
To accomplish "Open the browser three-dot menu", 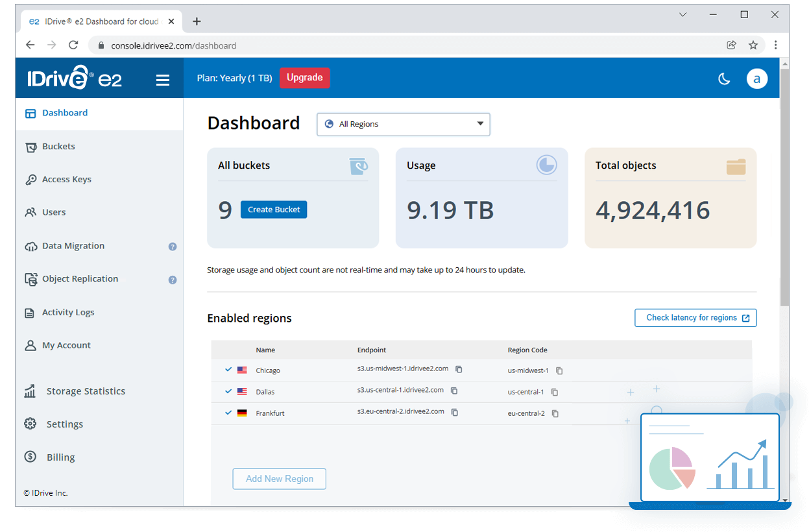I will point(775,45).
